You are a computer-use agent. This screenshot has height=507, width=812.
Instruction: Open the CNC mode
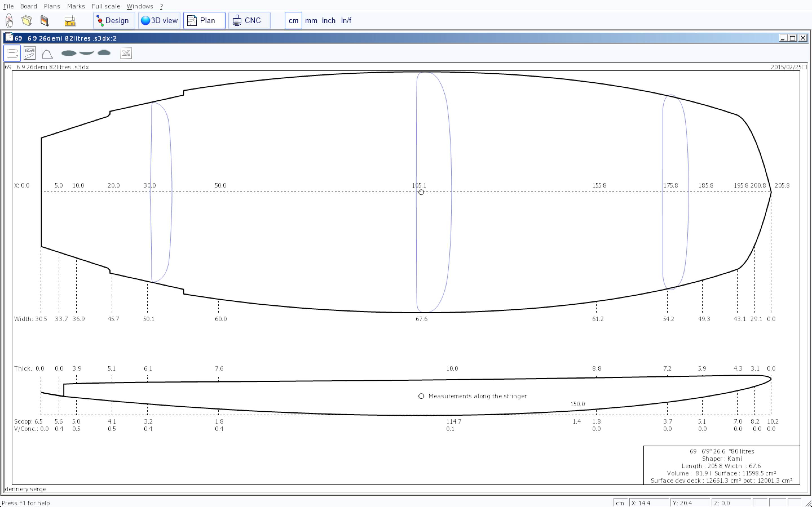point(249,21)
